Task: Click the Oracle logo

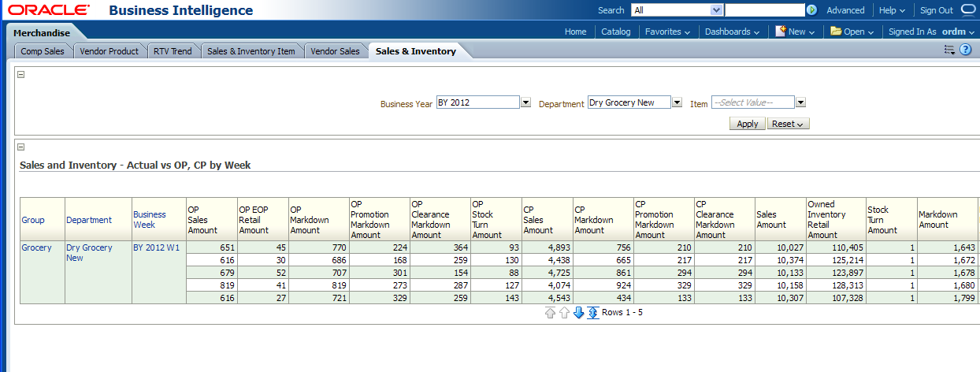Action: pyautogui.click(x=49, y=10)
